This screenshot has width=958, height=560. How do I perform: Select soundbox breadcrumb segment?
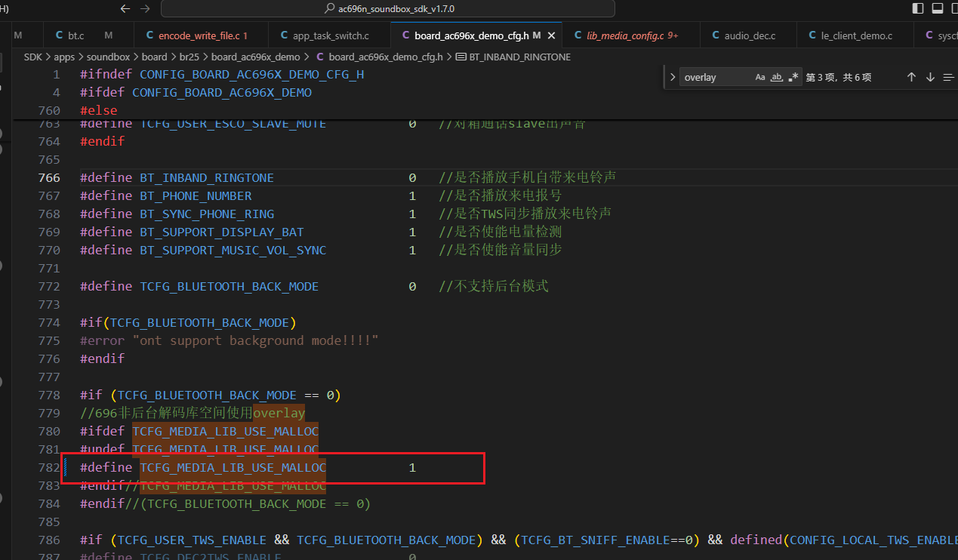tap(108, 57)
